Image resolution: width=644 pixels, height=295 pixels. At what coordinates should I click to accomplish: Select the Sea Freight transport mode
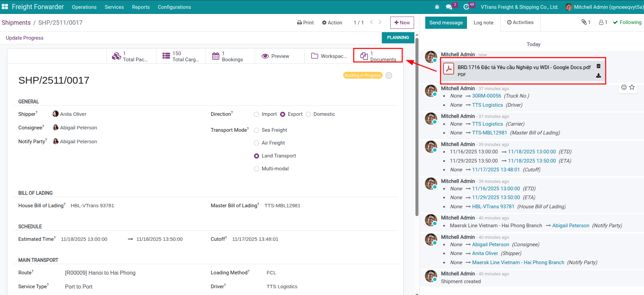(257, 130)
